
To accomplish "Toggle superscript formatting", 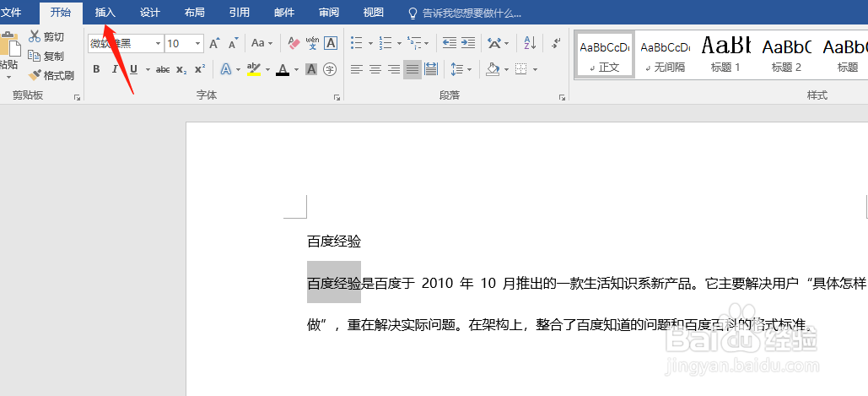I will click(200, 69).
